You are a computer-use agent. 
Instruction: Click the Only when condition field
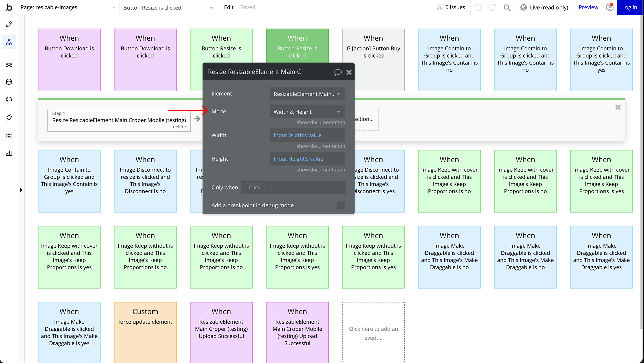point(293,187)
